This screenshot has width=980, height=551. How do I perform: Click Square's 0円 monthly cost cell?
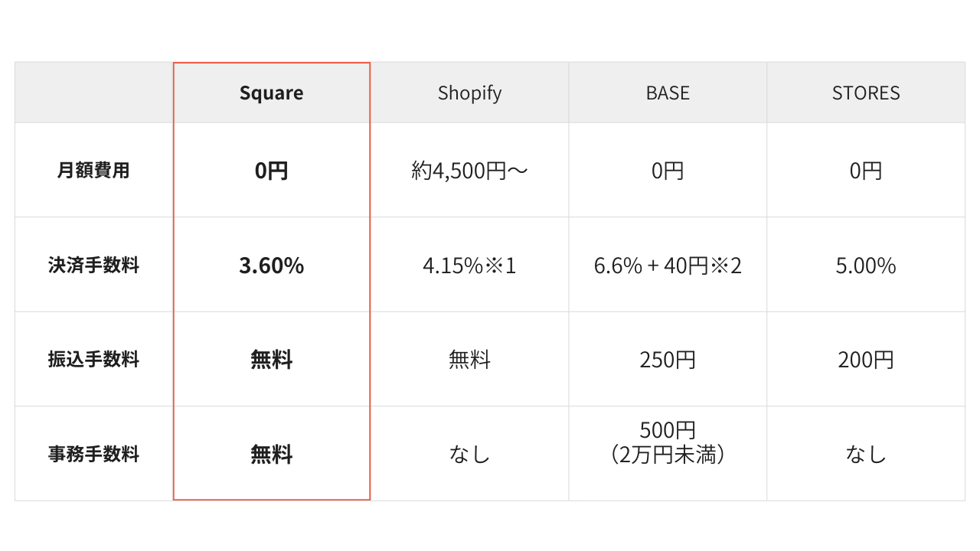tap(271, 170)
